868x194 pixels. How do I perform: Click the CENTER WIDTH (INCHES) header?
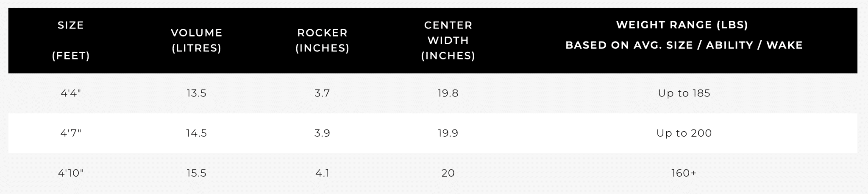(448, 40)
